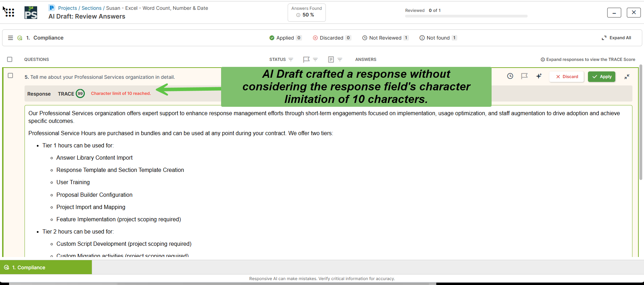Click the Compliance section status icon
This screenshot has width=644, height=285.
pos(20,38)
